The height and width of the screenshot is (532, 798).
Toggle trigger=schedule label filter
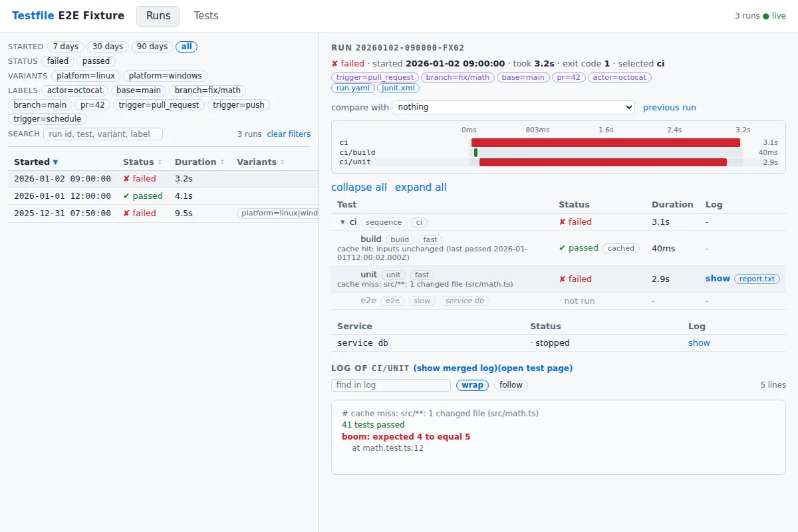click(x=47, y=119)
